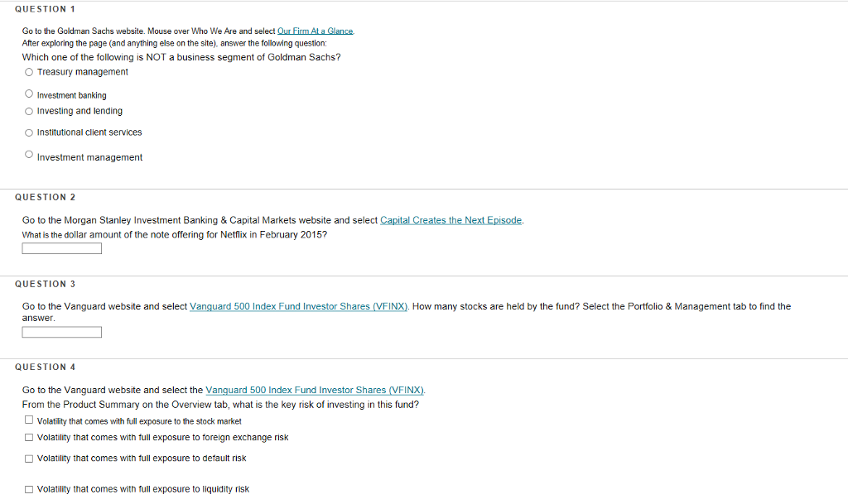Check the liquidity risk volatility option
The height and width of the screenshot is (504, 848).
(x=29, y=489)
